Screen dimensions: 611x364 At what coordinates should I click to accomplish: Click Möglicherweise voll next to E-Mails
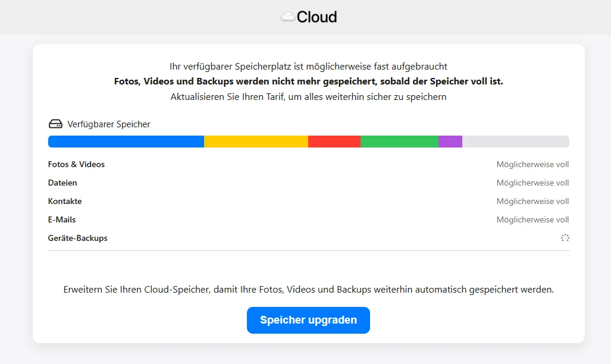coord(532,219)
